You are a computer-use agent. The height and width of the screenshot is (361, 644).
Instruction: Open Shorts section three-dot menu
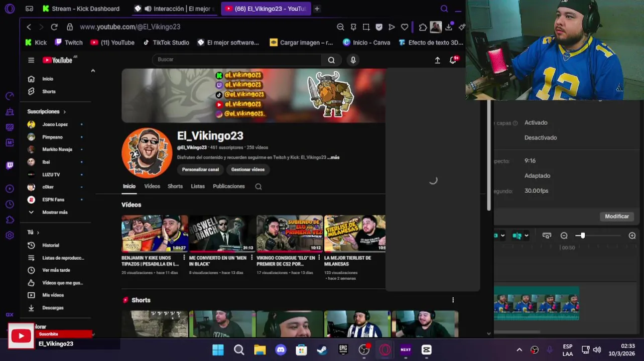[453, 300]
